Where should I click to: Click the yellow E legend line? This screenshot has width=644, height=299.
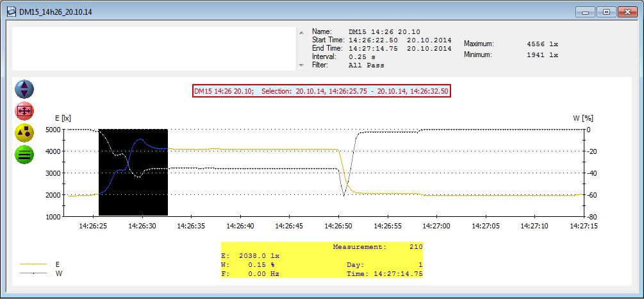tap(33, 264)
